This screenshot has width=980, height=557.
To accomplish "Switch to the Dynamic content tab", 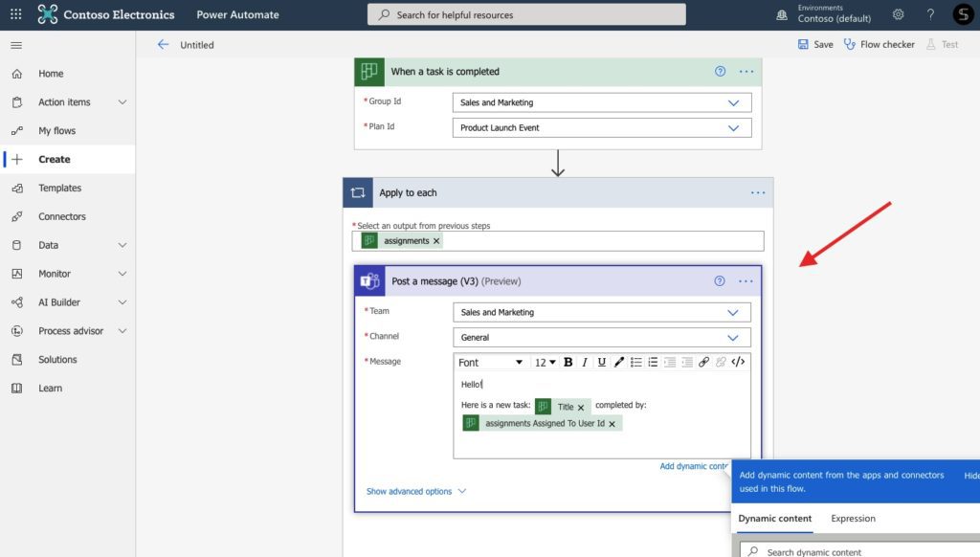I will click(x=775, y=519).
